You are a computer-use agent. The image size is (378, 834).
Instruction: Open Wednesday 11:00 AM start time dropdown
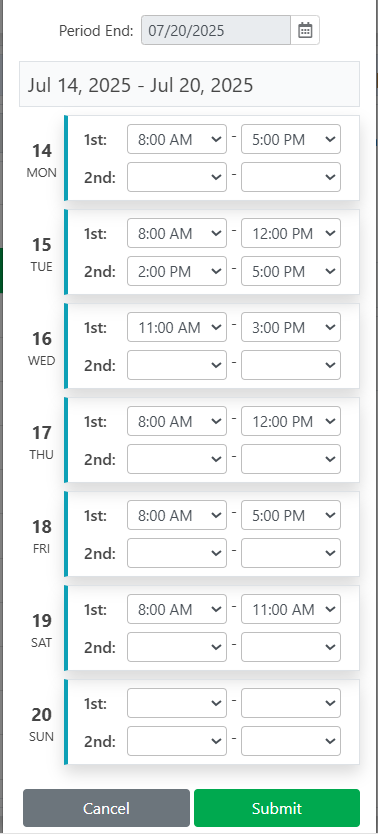177,327
